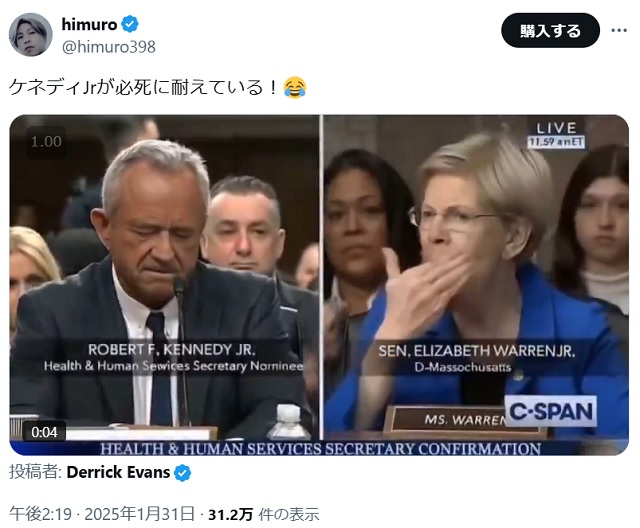Open the @himuro398 handle link

click(109, 47)
